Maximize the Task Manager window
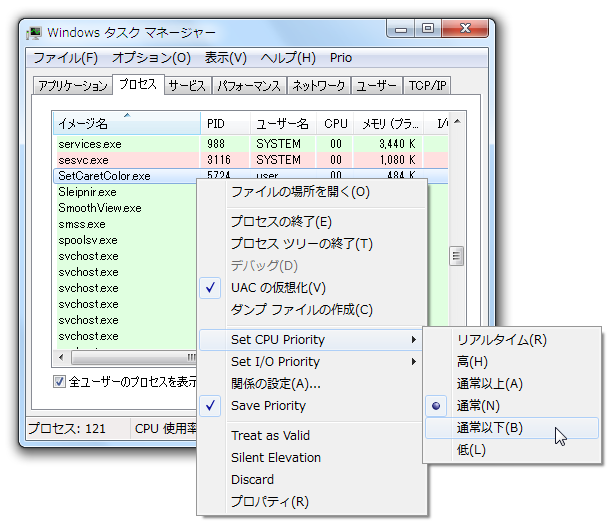The image size is (611, 524). (428, 29)
